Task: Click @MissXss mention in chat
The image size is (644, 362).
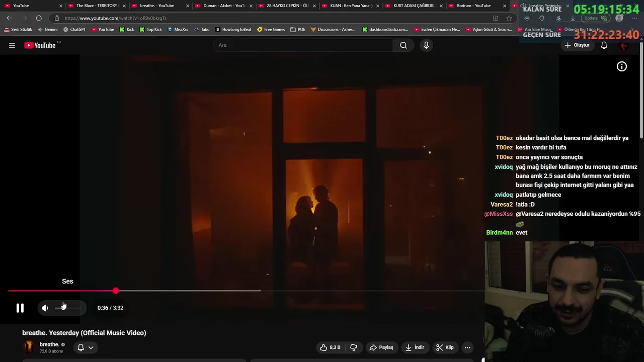Action: point(499,214)
